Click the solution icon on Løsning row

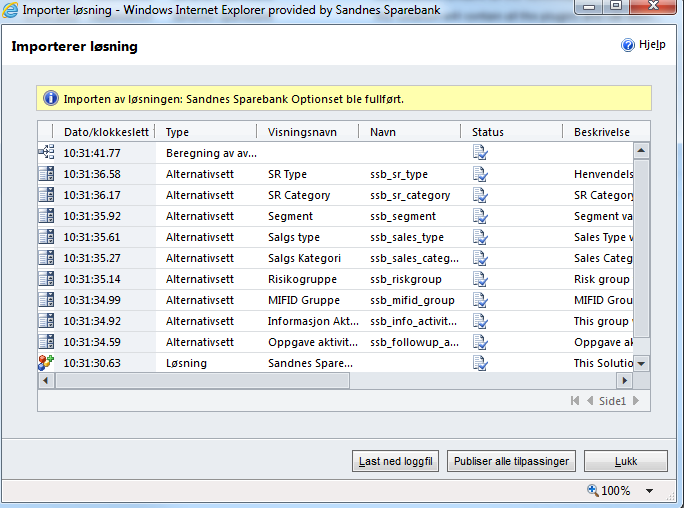pos(46,362)
